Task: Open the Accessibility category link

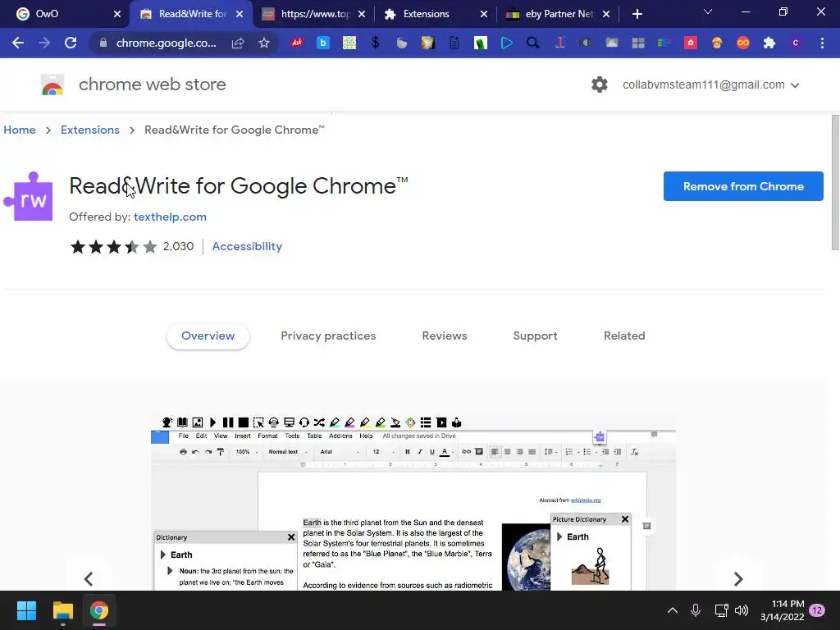Action: [247, 246]
